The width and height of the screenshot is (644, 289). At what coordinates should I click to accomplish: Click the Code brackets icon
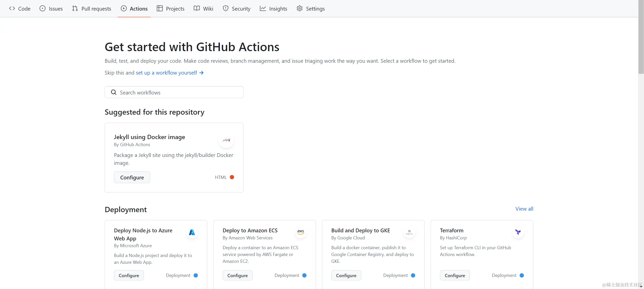[x=12, y=8]
